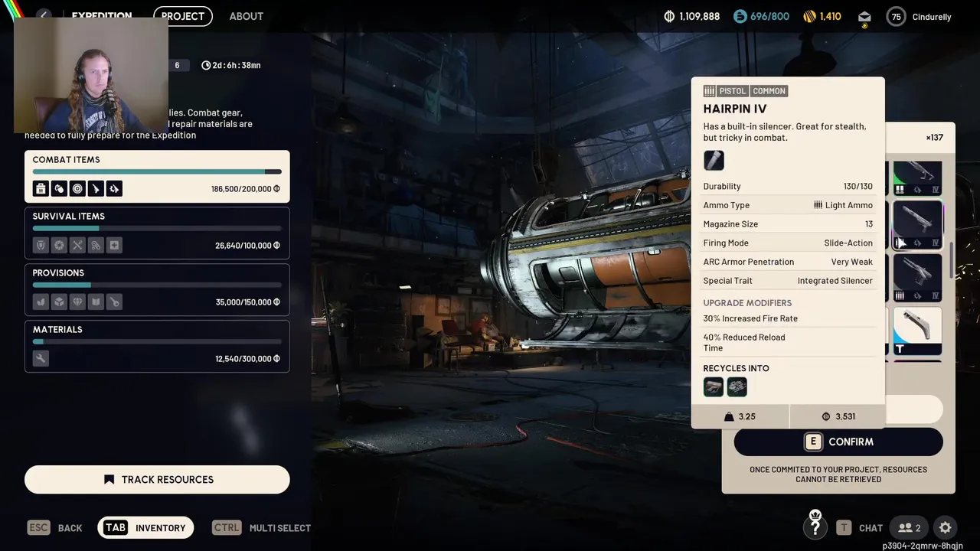Select the SURVIVAL ITEMS category card
This screenshot has width=980, height=551.
tap(157, 233)
